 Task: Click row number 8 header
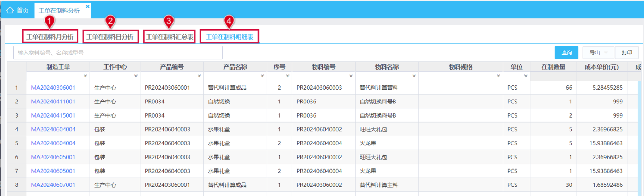[x=16, y=185]
